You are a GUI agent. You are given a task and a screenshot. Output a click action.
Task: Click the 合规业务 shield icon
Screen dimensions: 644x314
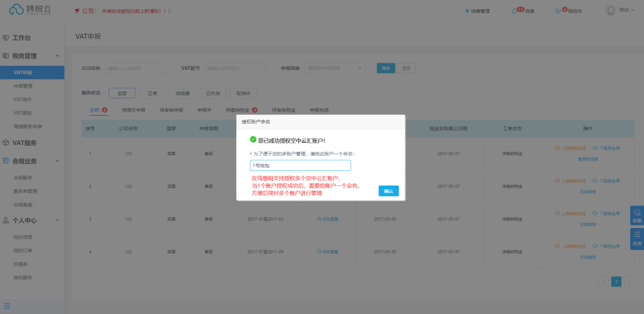coord(6,161)
